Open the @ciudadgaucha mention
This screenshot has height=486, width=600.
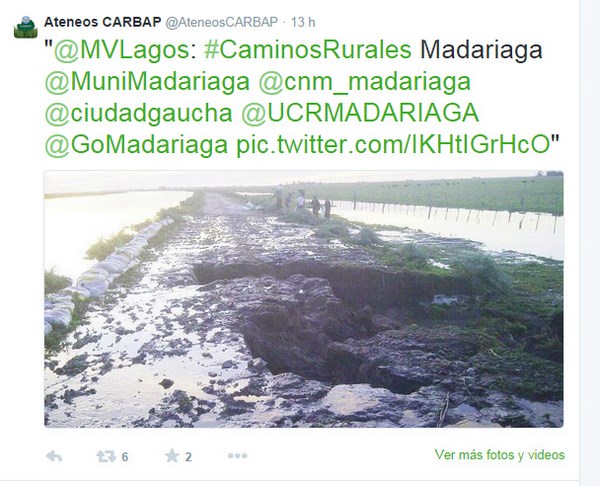click(x=139, y=113)
